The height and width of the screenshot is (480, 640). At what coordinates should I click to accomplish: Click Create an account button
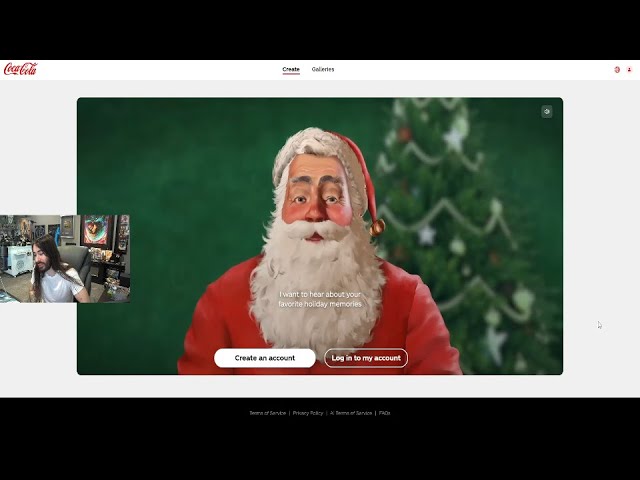point(264,358)
